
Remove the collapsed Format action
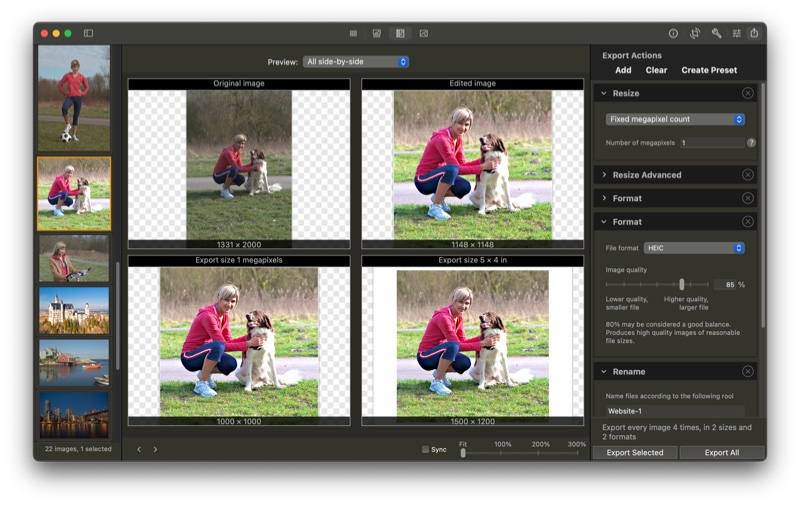click(747, 198)
